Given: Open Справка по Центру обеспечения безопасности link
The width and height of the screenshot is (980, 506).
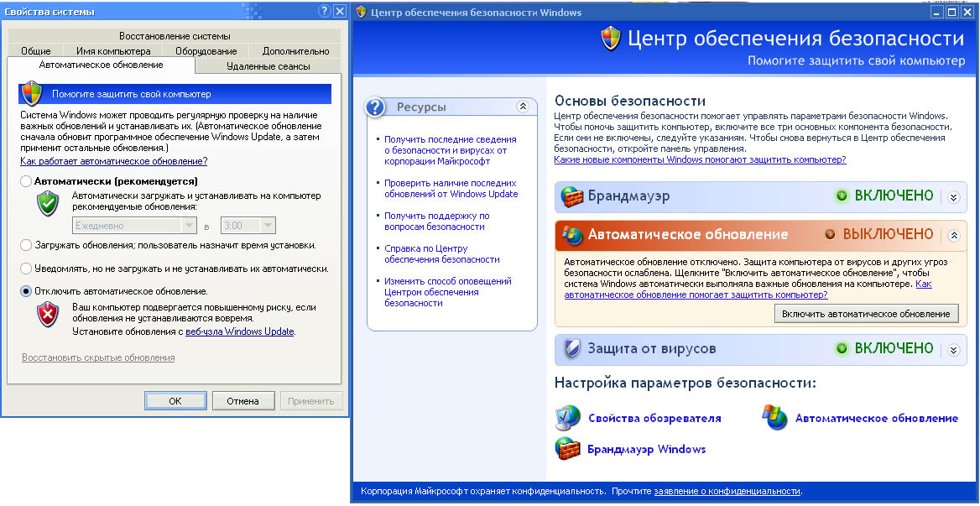Looking at the screenshot, I should (442, 253).
